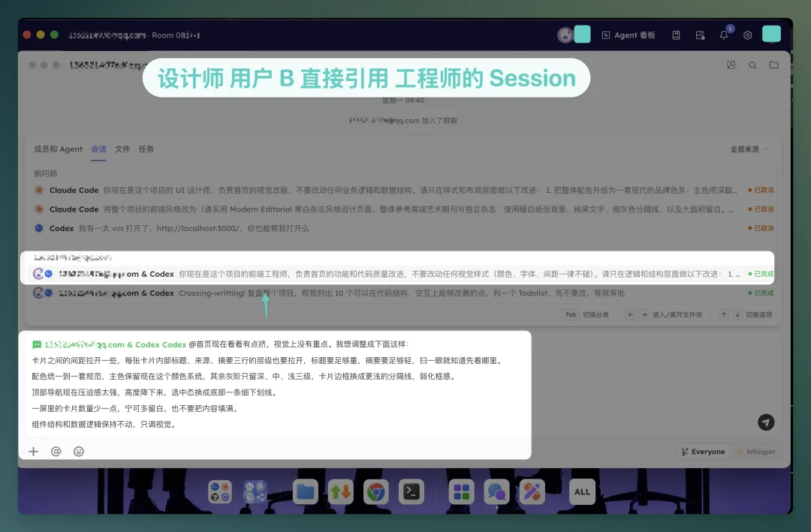Click the teal avatar at title bar right
Image resolution: width=811 pixels, height=532 pixels.
click(771, 34)
